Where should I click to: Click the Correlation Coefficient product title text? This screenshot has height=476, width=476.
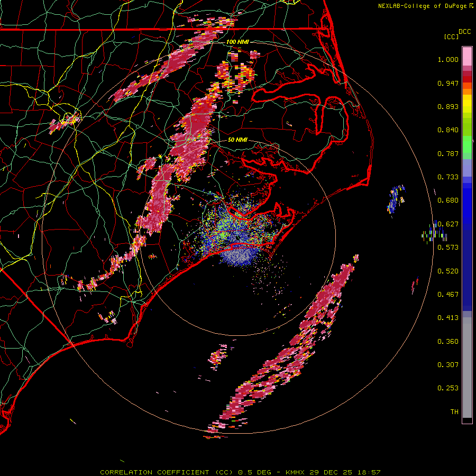coord(167,472)
